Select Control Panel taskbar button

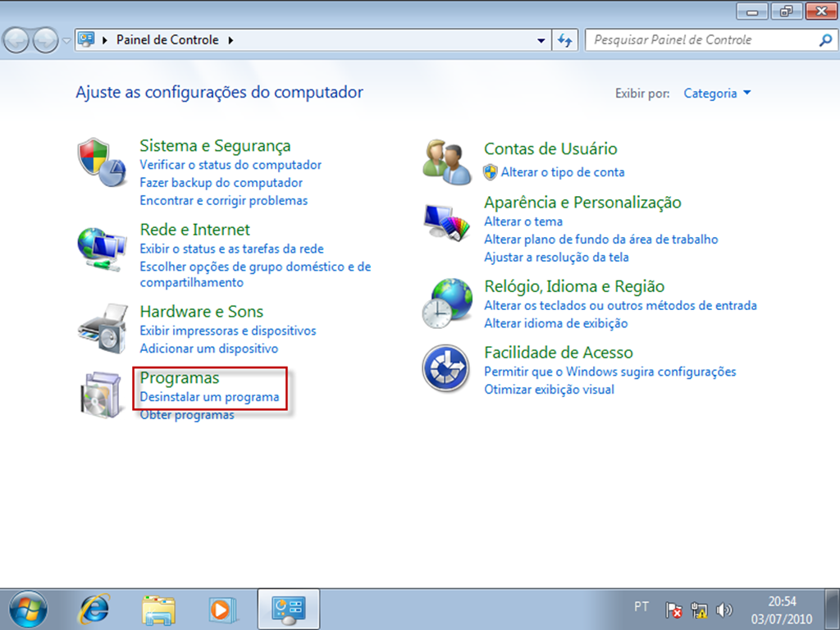288,609
